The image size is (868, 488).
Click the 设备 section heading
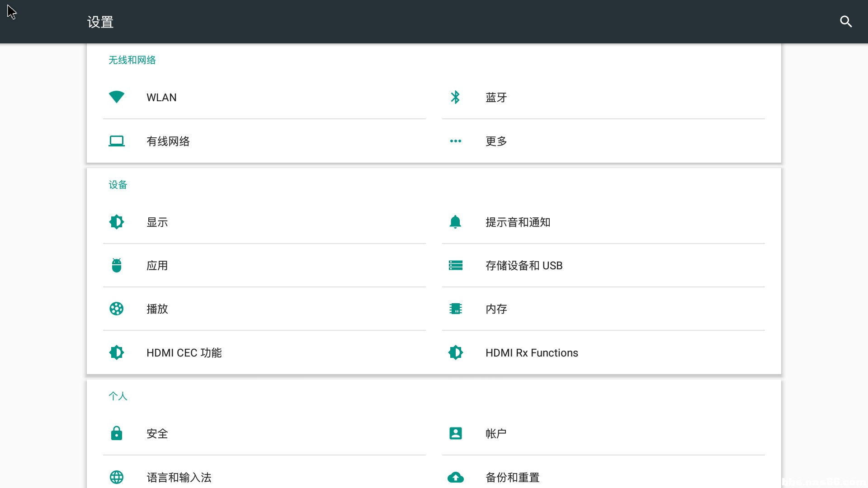[x=118, y=185]
